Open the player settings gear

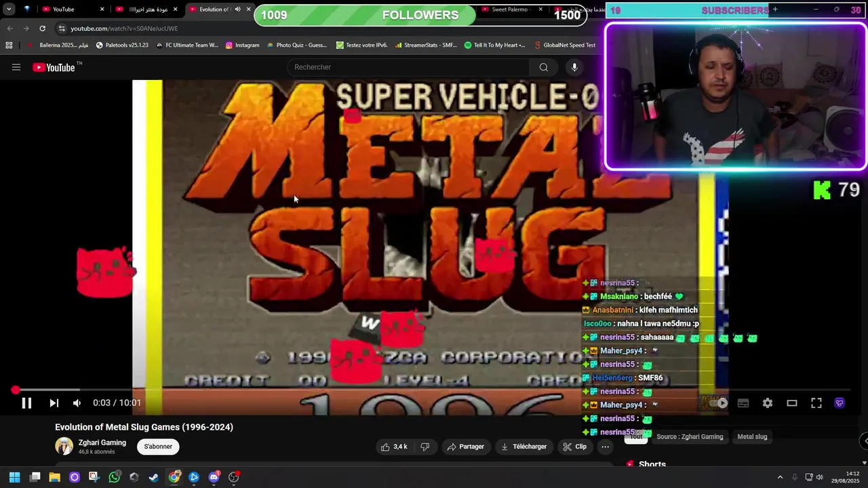768,403
